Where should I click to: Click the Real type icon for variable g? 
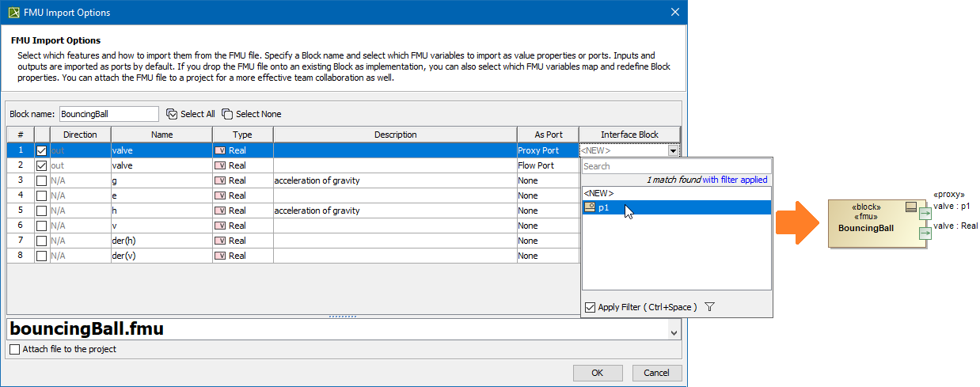[x=220, y=180]
